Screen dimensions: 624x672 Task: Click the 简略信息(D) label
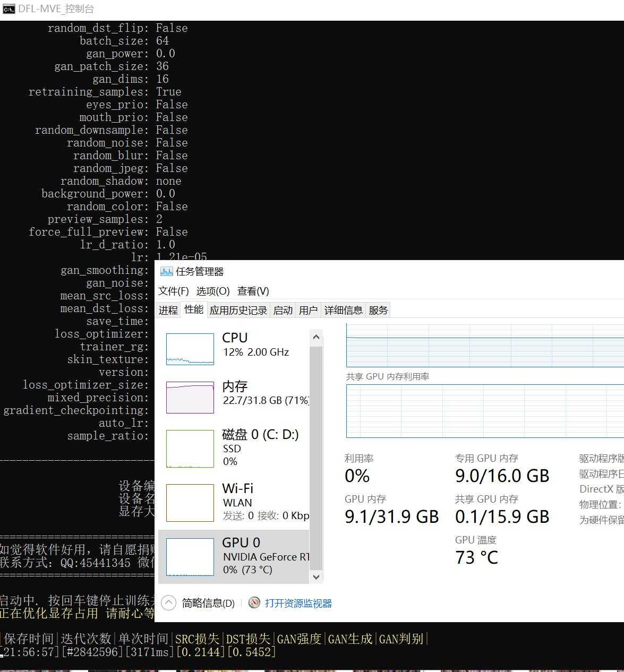pyautogui.click(x=208, y=603)
